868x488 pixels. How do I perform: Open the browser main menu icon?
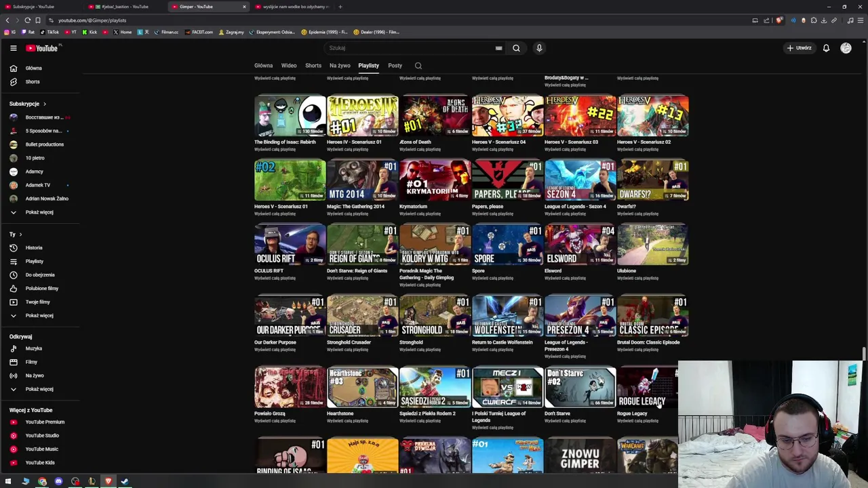(860, 20)
